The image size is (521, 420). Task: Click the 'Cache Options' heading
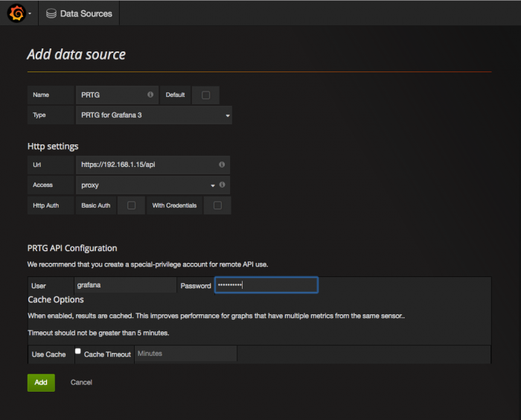(56, 299)
